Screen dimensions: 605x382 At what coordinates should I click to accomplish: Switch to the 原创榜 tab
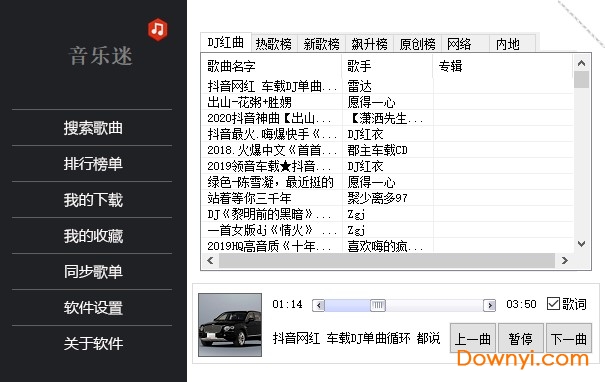coord(417,44)
